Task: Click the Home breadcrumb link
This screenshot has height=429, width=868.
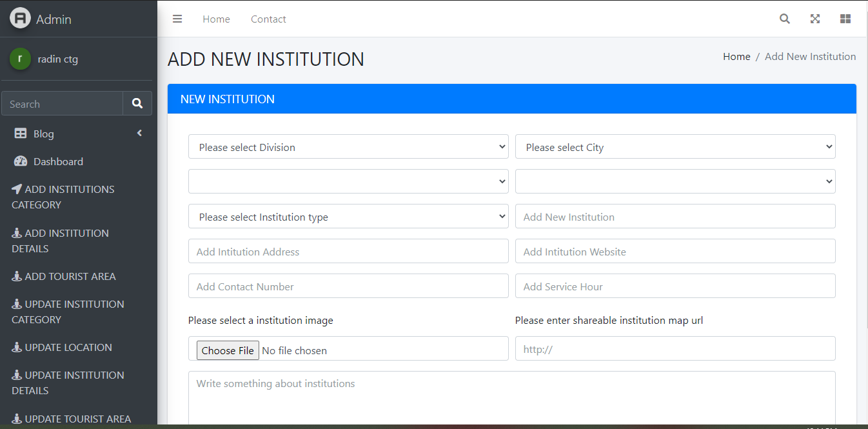Action: pos(736,56)
